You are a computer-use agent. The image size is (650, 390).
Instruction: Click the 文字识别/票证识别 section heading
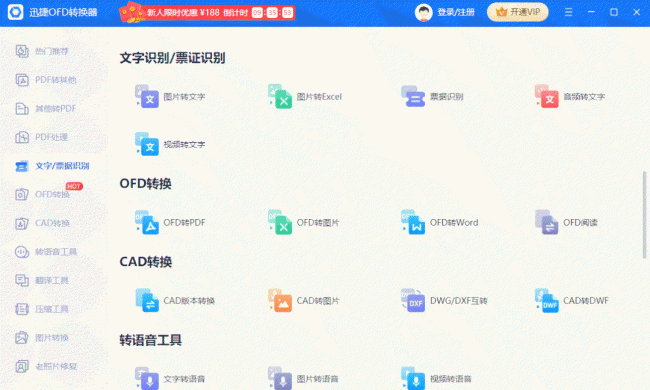coord(172,58)
